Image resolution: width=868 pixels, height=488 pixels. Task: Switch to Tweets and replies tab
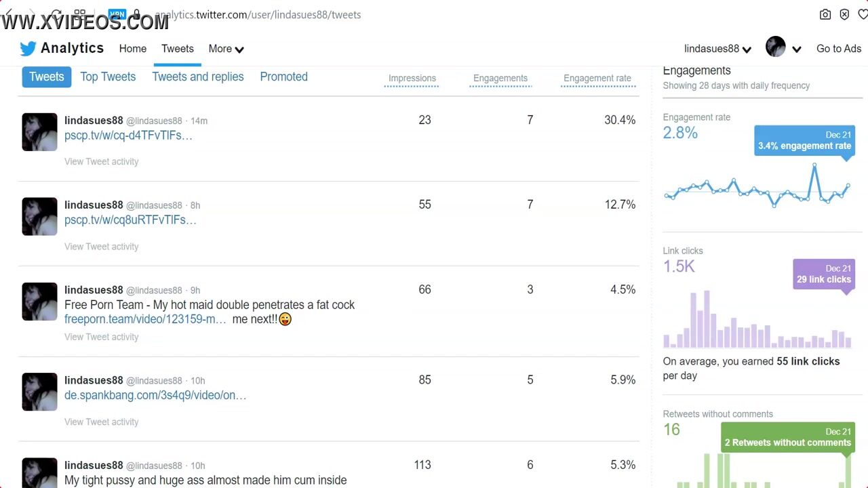(x=197, y=77)
